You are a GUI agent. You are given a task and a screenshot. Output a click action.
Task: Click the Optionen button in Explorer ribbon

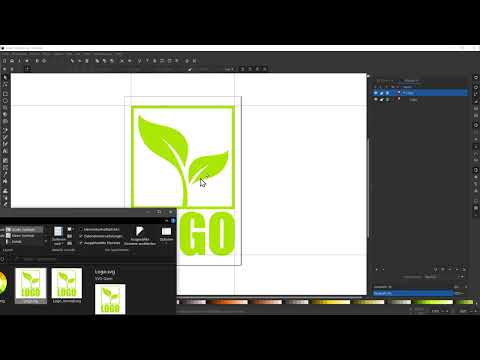[x=166, y=234]
